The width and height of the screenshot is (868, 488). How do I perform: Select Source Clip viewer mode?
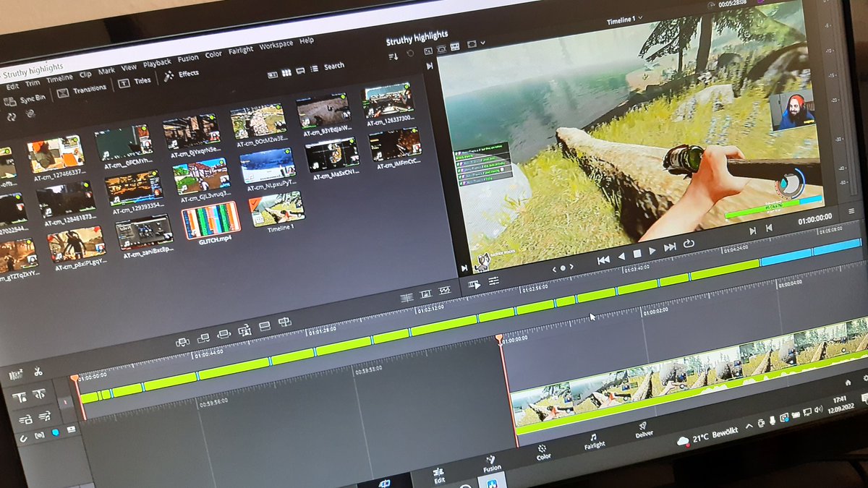click(x=428, y=51)
